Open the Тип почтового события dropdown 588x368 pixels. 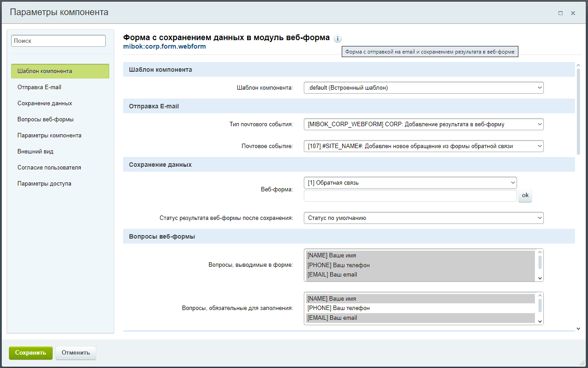tap(423, 124)
